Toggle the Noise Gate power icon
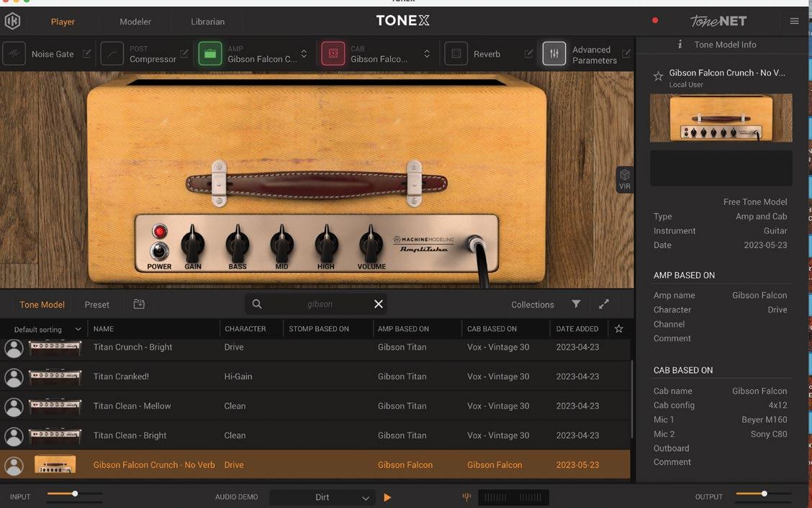The width and height of the screenshot is (812, 508). (14, 54)
